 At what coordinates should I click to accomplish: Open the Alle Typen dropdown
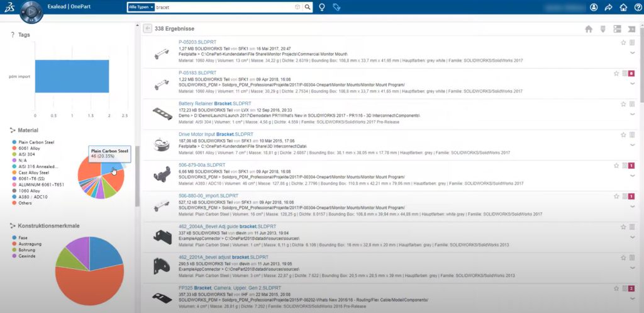point(141,8)
